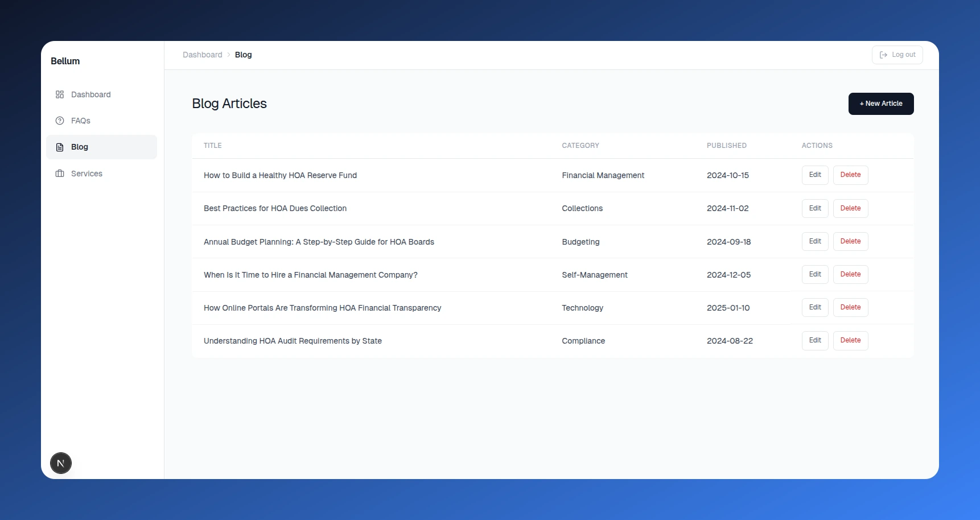Click the 'Self-Management' category cell
The height and width of the screenshot is (520, 980).
pos(595,275)
